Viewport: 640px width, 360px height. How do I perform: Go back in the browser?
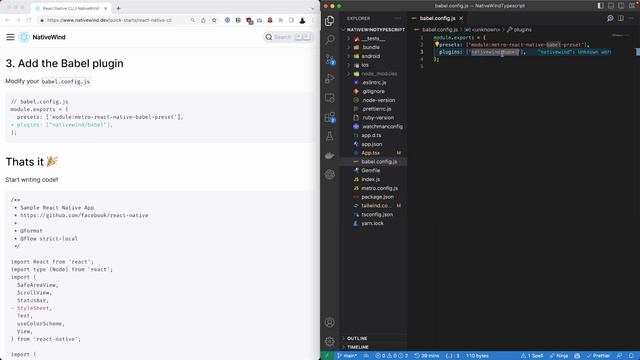pyautogui.click(x=7, y=20)
